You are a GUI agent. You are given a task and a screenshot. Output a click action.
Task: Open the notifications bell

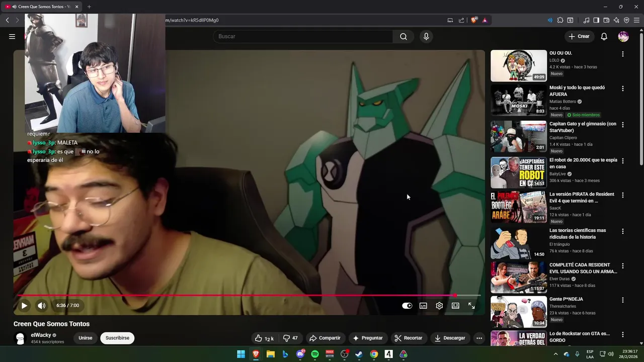pos(604,36)
